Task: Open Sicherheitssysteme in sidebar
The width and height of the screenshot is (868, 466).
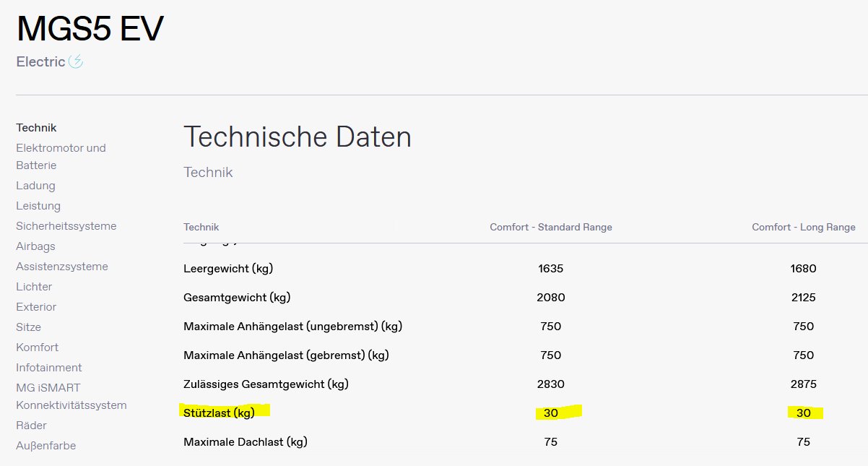Action: click(x=66, y=226)
